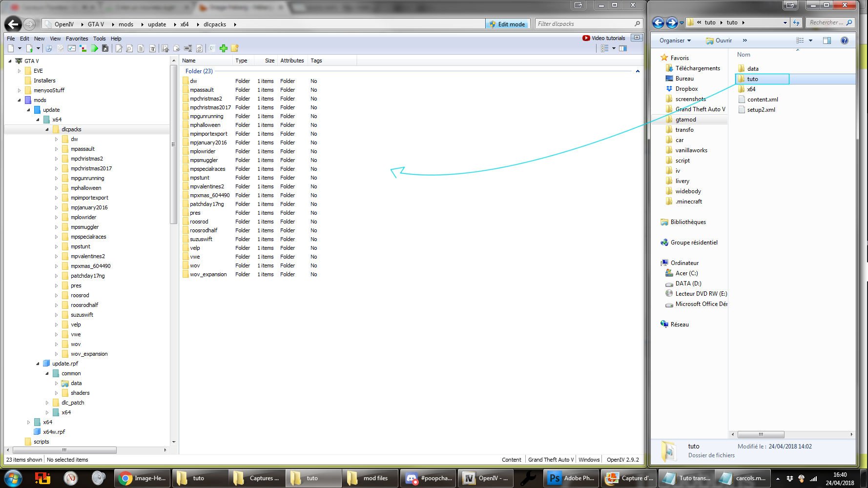
Task: Click the Windows Start orb
Action: pyautogui.click(x=13, y=478)
